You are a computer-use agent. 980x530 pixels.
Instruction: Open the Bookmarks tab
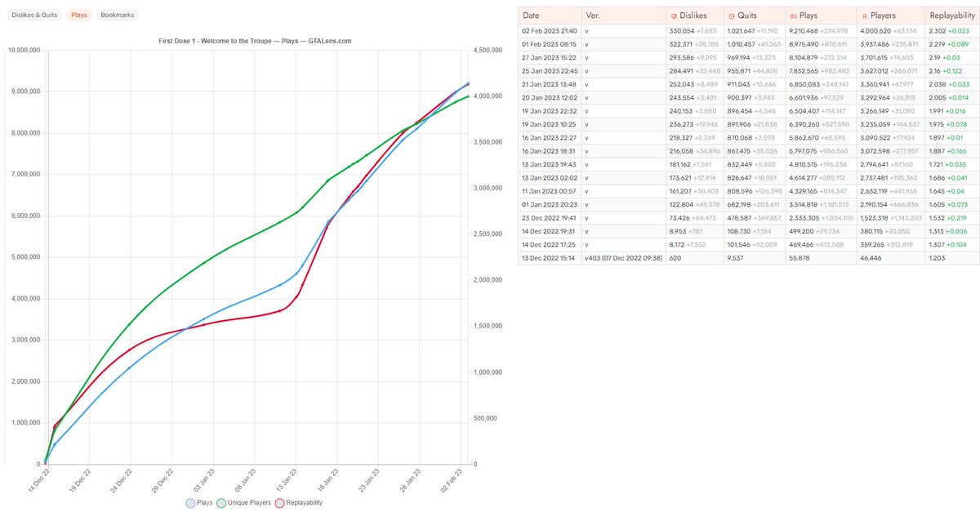tap(118, 15)
